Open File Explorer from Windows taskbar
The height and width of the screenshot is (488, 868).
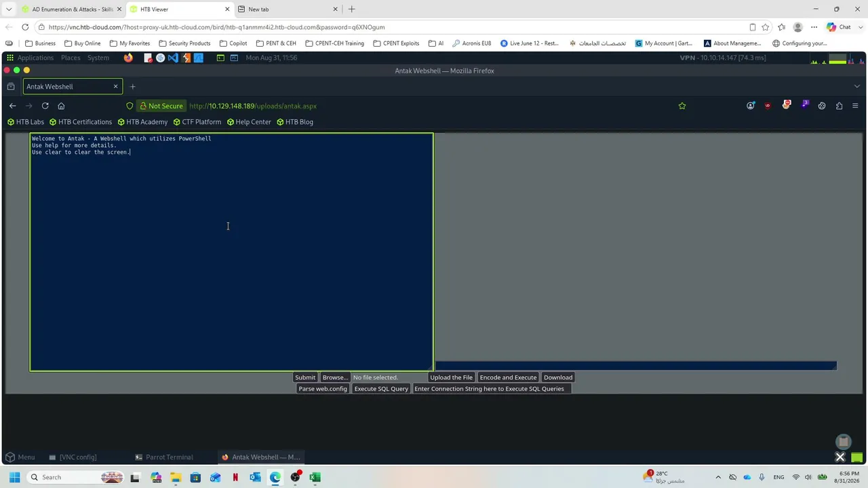tap(176, 477)
